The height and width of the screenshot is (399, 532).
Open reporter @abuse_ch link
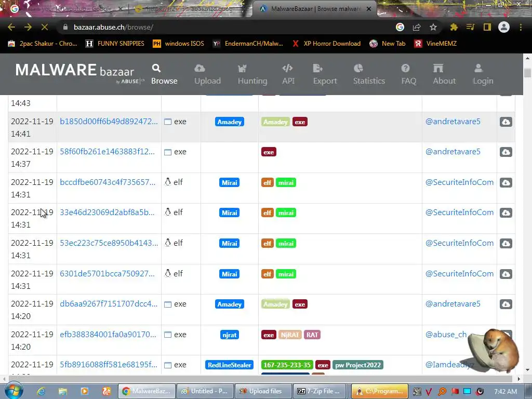446,335
